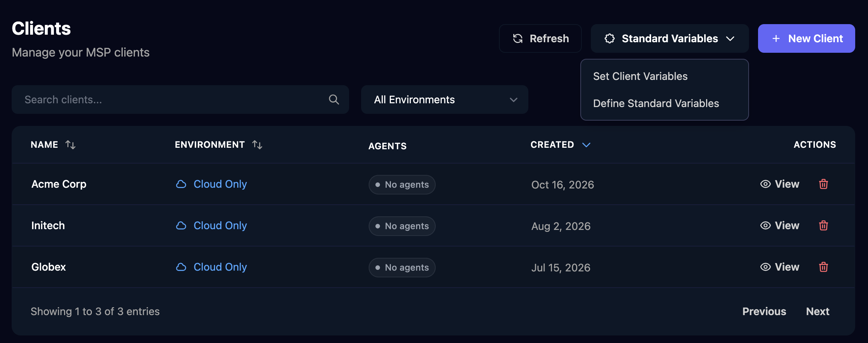
Task: Click the Actions column header
Action: 815,145
